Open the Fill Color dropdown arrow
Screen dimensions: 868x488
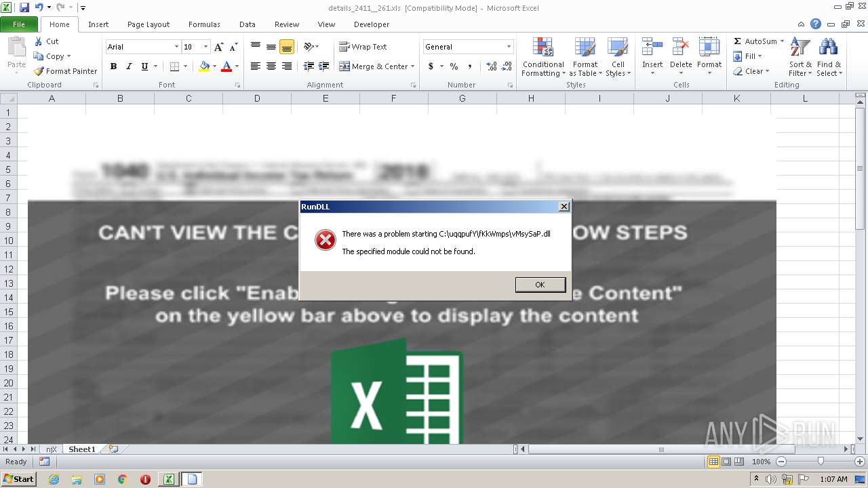(214, 66)
